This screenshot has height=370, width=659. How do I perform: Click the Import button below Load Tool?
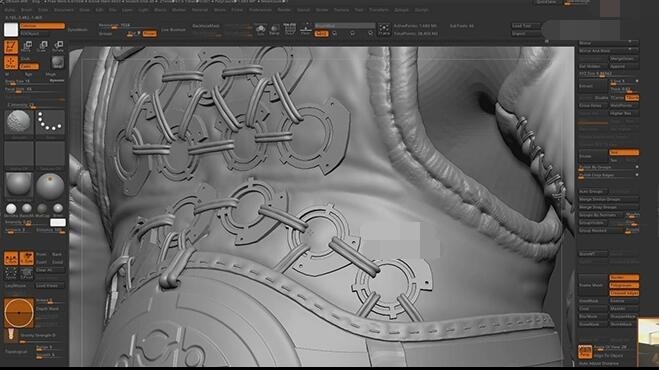(x=525, y=33)
